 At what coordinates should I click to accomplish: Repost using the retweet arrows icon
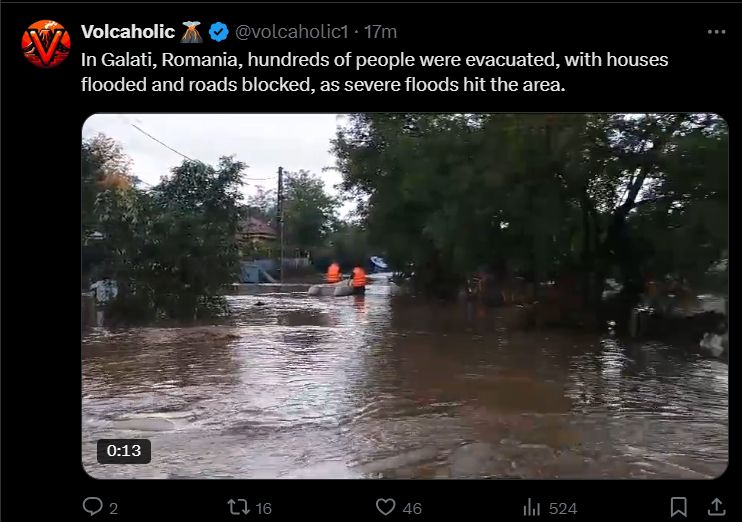(x=238, y=507)
